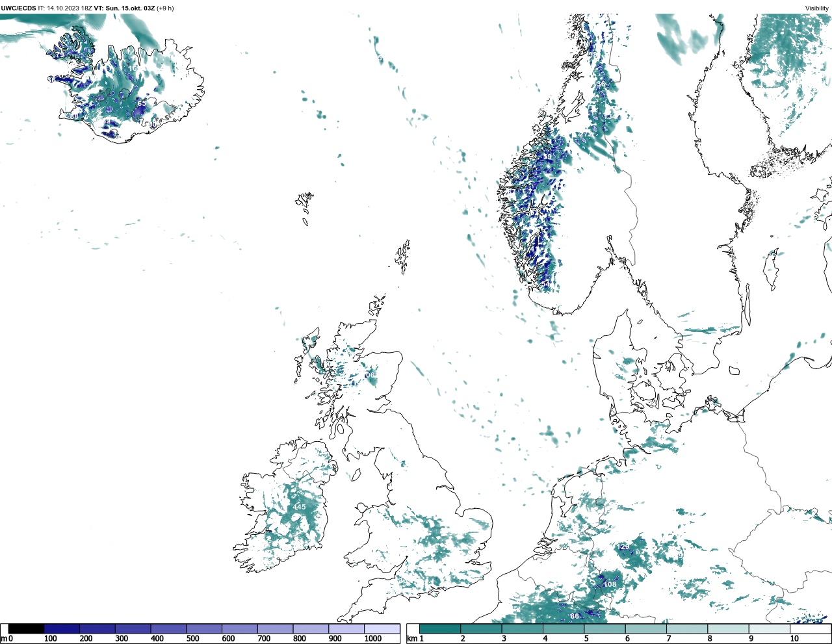This screenshot has width=832, height=644.
Task: Click the 100–200 m dark navy legend swatch
Action: (x=62, y=628)
